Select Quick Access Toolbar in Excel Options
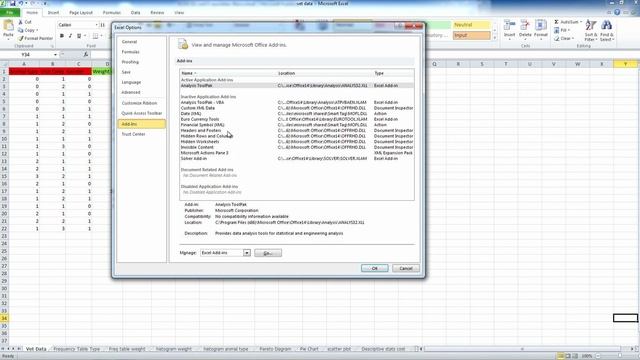 (141, 113)
